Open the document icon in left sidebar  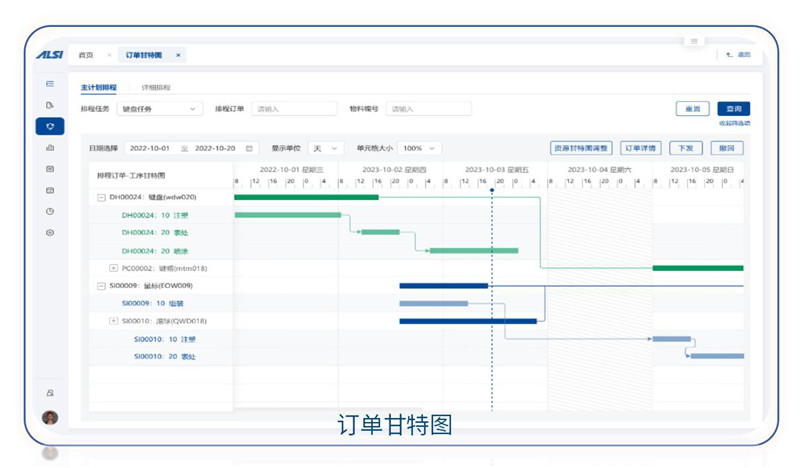(x=50, y=104)
